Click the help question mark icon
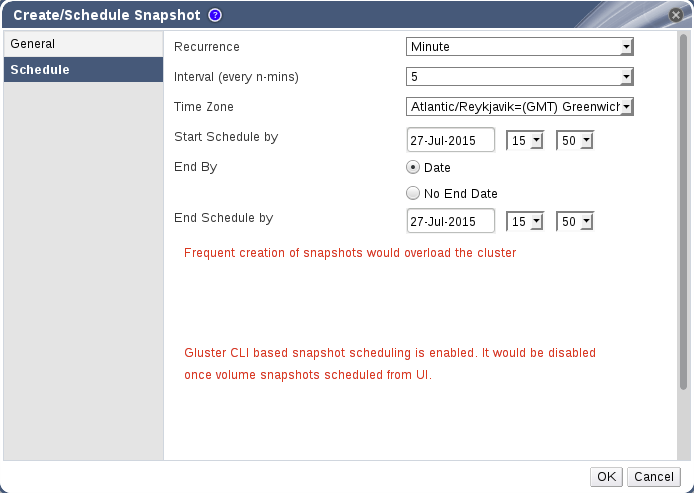This screenshot has height=493, width=694. 215,15
